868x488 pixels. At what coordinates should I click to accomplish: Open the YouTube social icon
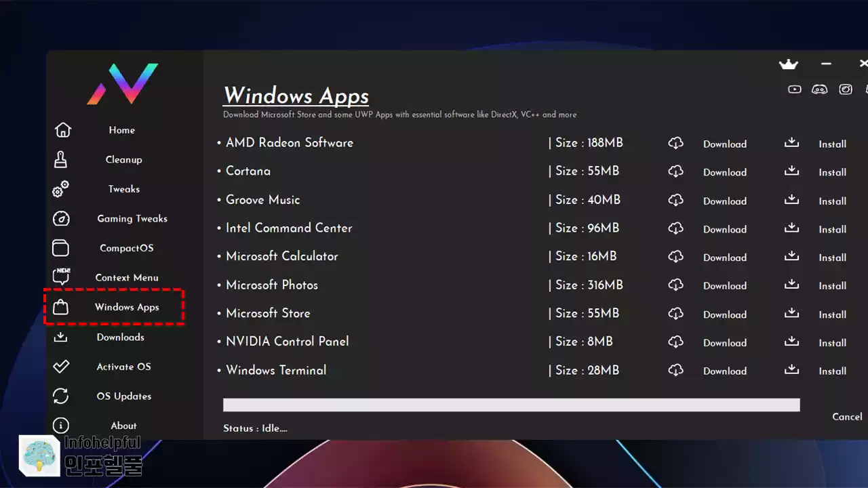[x=795, y=89]
